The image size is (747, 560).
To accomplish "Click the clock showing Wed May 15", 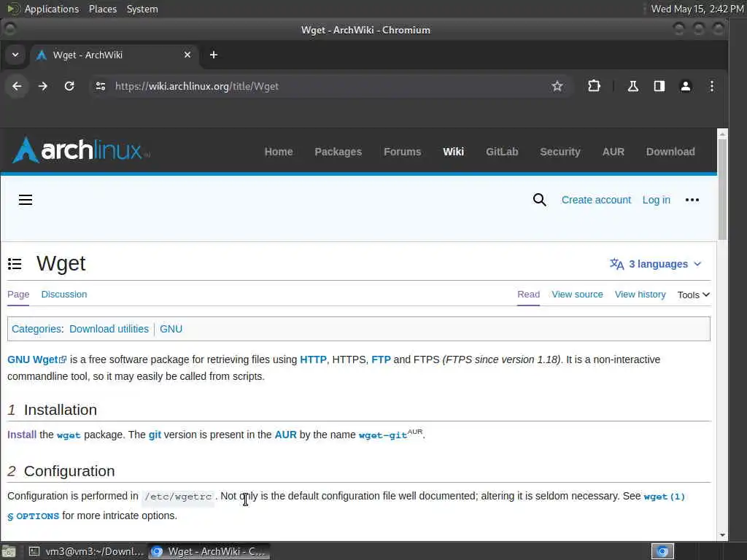I will (x=697, y=9).
